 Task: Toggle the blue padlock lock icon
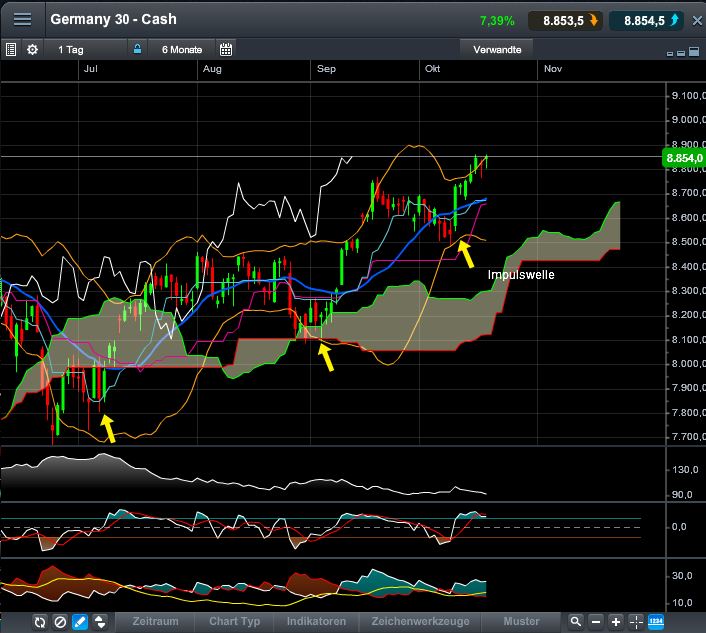coord(137,49)
